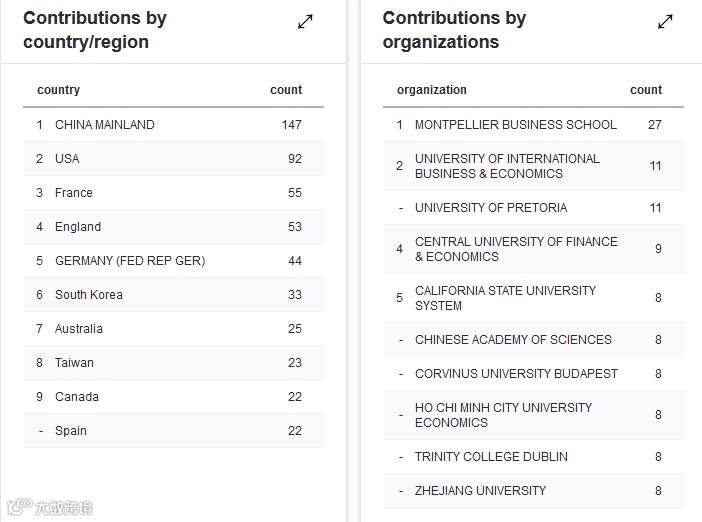Click CHINESE ACADEMY OF SCIENCES row
This screenshot has width=702, height=522.
[x=513, y=340]
